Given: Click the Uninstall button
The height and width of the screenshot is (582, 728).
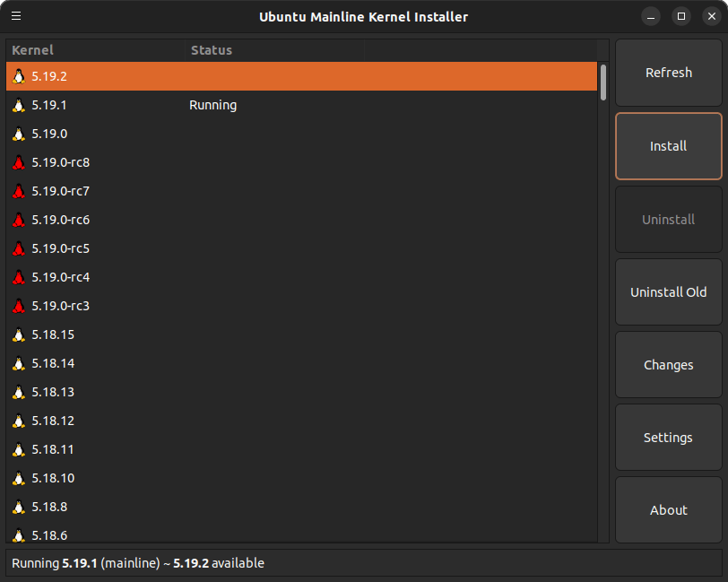Looking at the screenshot, I should pyautogui.click(x=669, y=219).
